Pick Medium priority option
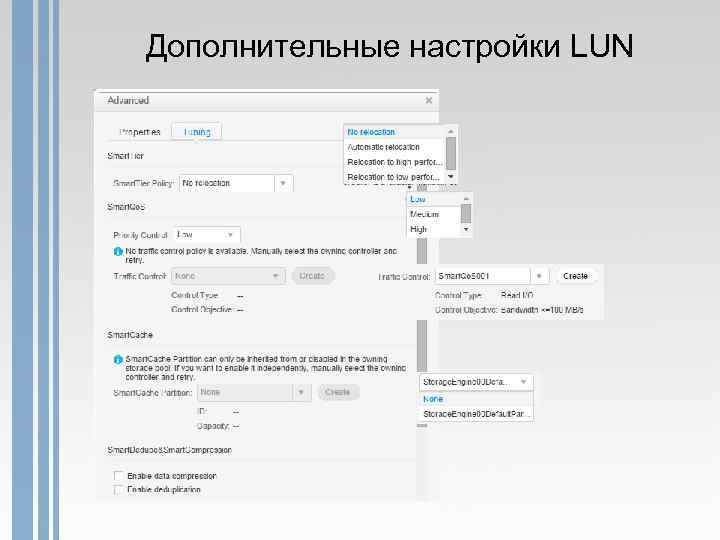This screenshot has height=540, width=720. pyautogui.click(x=433, y=214)
